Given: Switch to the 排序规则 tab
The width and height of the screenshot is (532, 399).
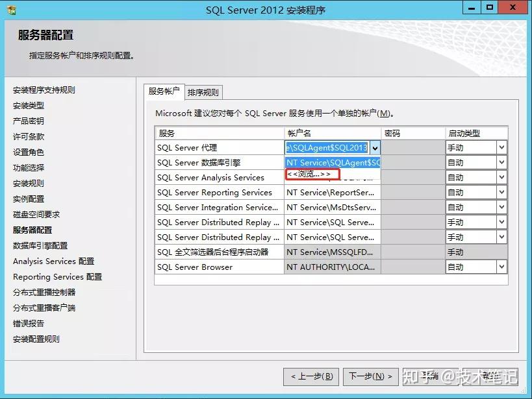Looking at the screenshot, I should tap(203, 91).
